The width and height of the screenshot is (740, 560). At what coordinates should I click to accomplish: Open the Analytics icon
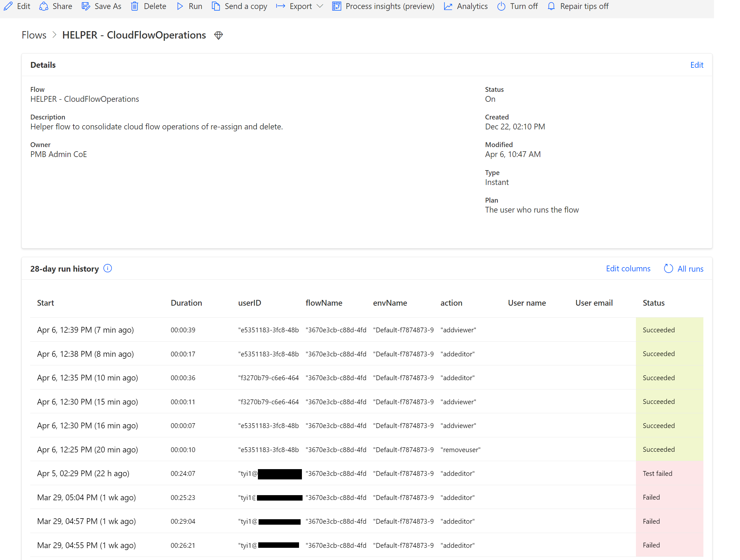tap(448, 6)
